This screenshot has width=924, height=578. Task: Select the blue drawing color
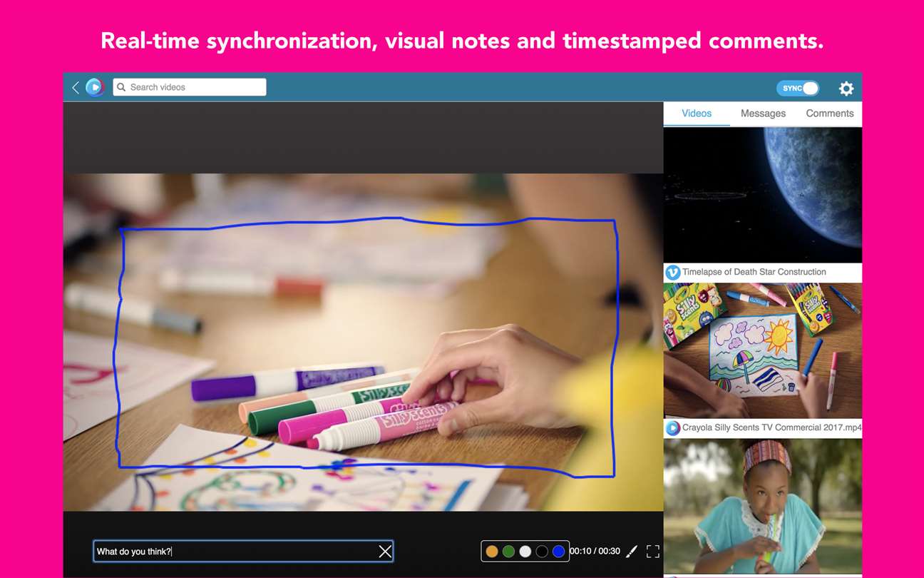558,551
